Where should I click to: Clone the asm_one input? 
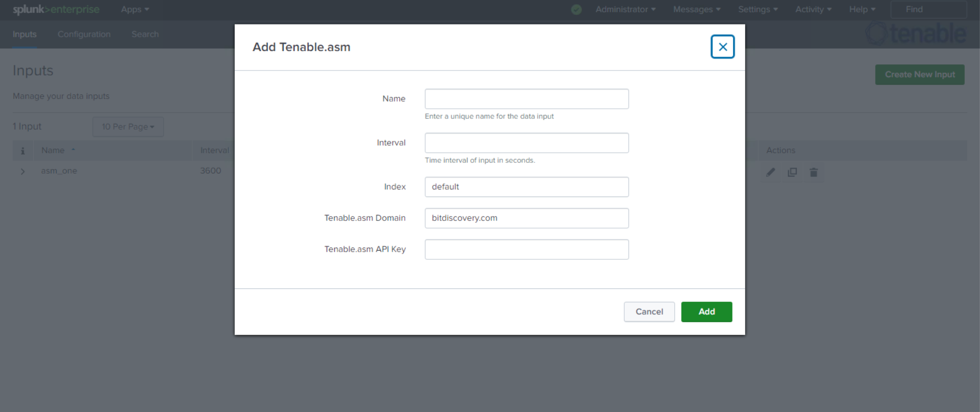(792, 173)
